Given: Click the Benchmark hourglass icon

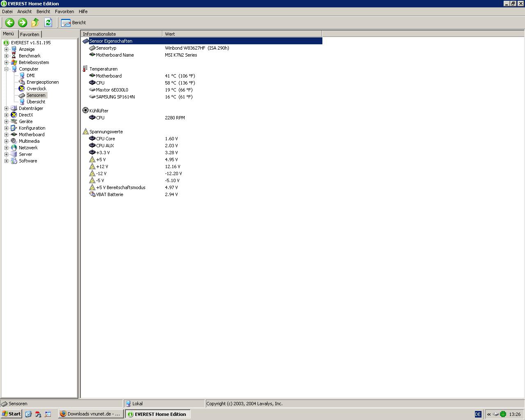Looking at the screenshot, I should [x=14, y=56].
